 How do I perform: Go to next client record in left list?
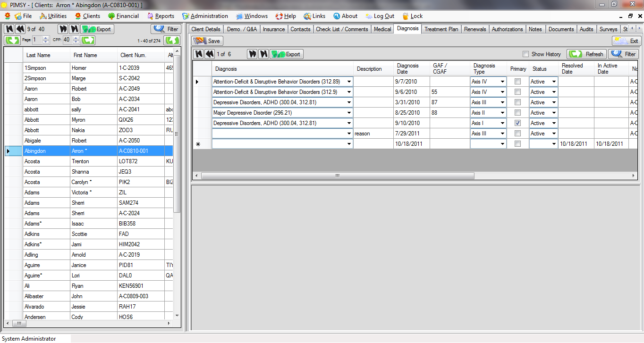click(62, 29)
